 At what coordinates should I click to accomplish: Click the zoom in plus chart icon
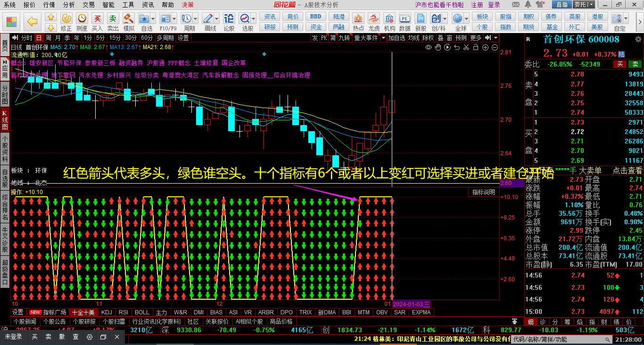pyautogui.click(x=486, y=47)
